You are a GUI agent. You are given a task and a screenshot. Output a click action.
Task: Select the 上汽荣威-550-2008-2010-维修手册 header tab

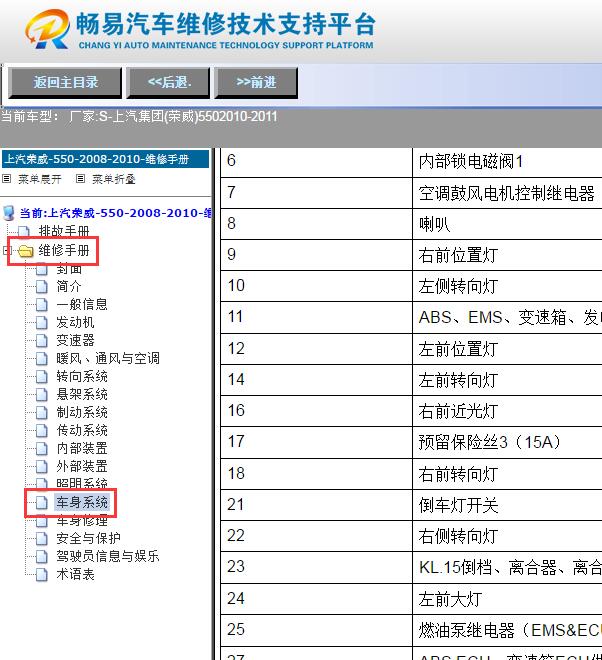[105, 159]
